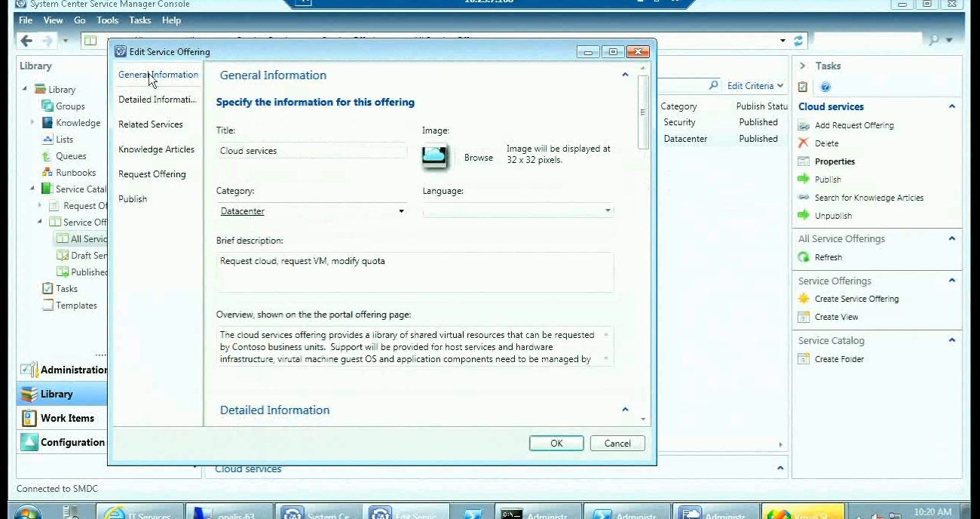
Task: Click the Add Request Offering task icon
Action: coord(804,125)
